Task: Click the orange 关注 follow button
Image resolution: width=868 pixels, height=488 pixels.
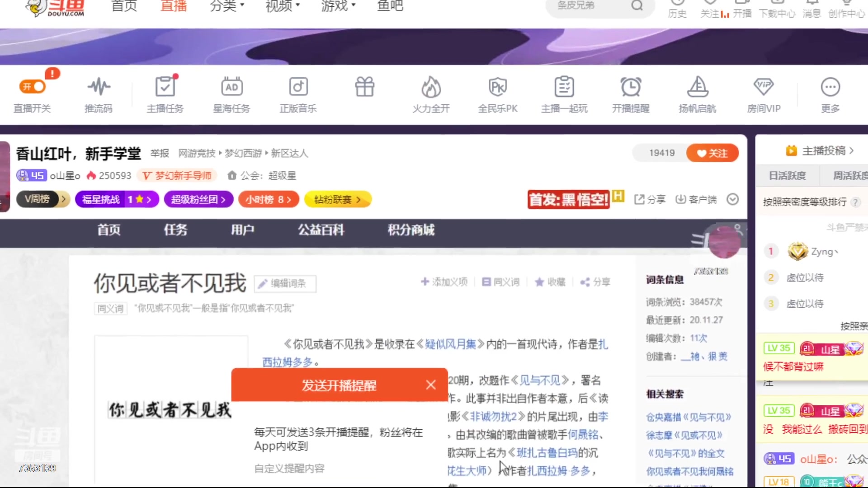Action: [712, 153]
